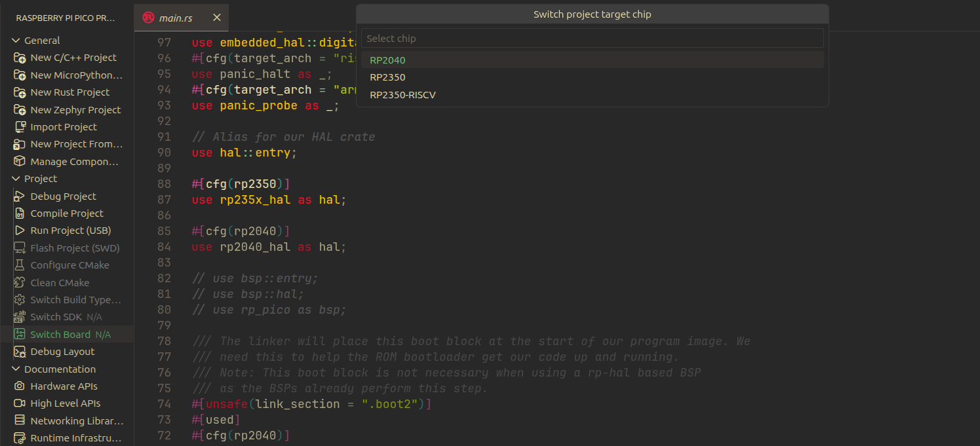Screen dimensions: 980x446
Task: Collapse the Project section chevron
Action: [16, 179]
